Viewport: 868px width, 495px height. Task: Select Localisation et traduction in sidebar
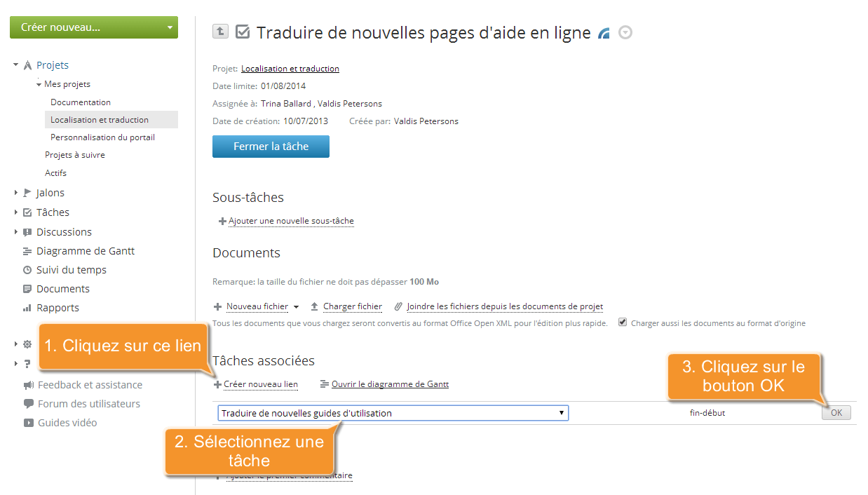(x=111, y=120)
